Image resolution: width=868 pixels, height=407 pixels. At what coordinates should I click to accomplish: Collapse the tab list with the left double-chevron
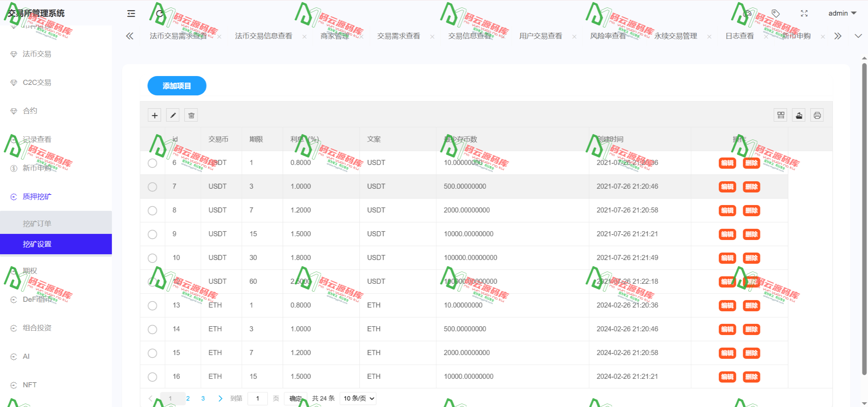pyautogui.click(x=130, y=36)
